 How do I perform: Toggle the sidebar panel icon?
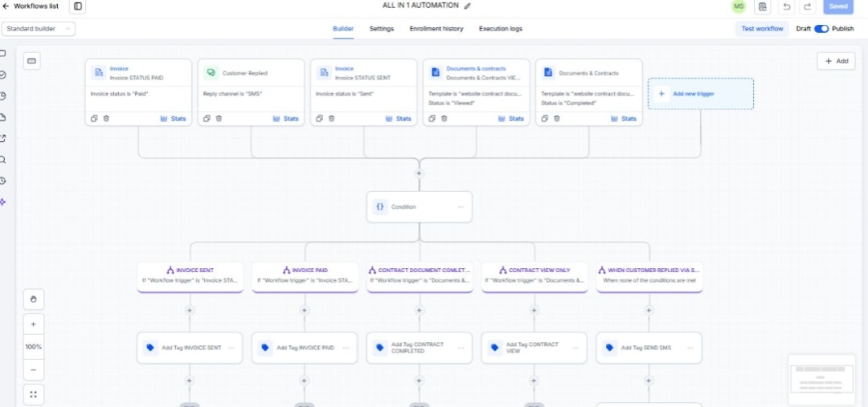click(x=77, y=6)
